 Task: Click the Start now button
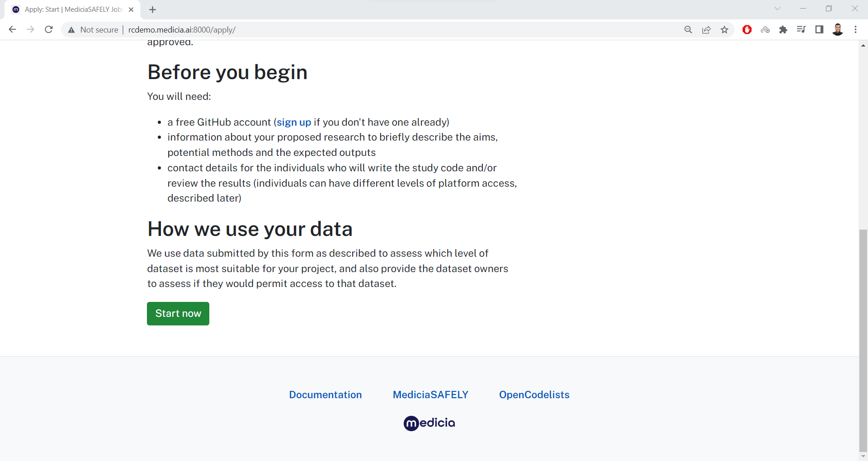point(178,314)
